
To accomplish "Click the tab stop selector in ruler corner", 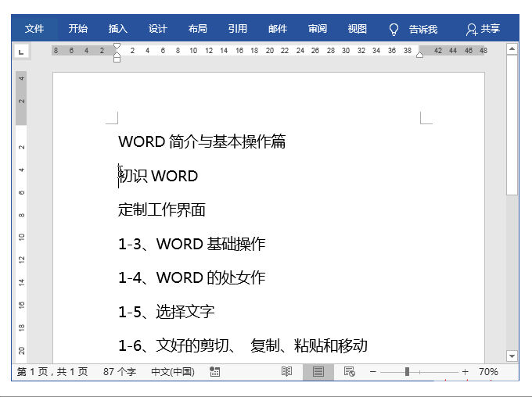I will click(x=21, y=52).
